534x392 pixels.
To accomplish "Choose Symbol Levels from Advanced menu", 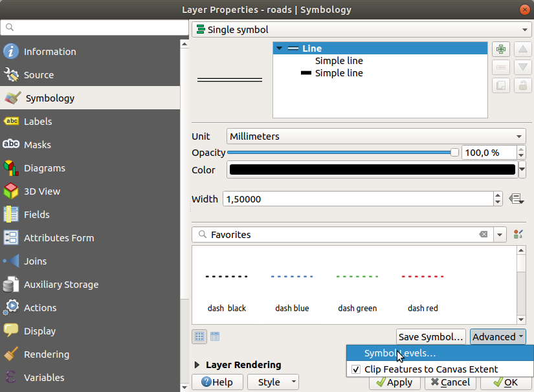I will pos(400,353).
